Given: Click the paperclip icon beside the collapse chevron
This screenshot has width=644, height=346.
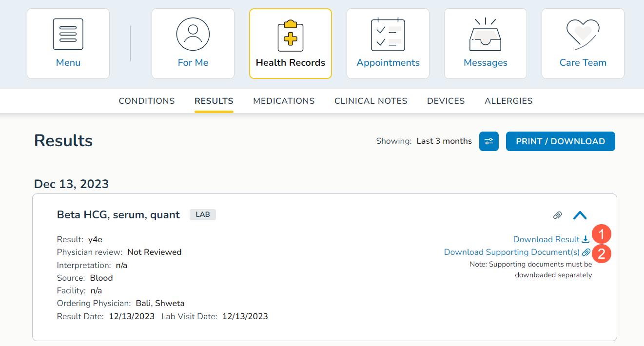Looking at the screenshot, I should (x=557, y=215).
